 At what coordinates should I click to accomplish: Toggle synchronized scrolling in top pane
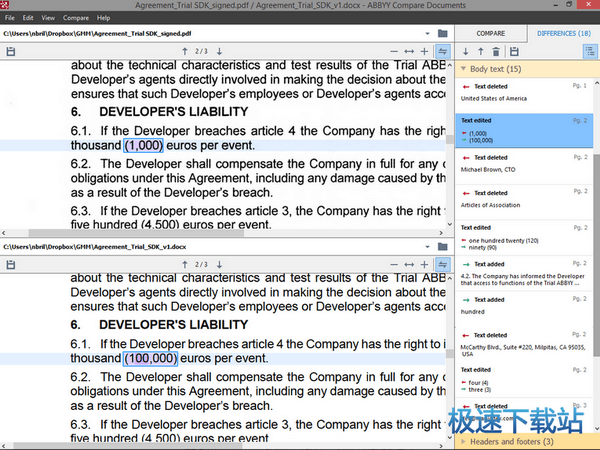[443, 51]
